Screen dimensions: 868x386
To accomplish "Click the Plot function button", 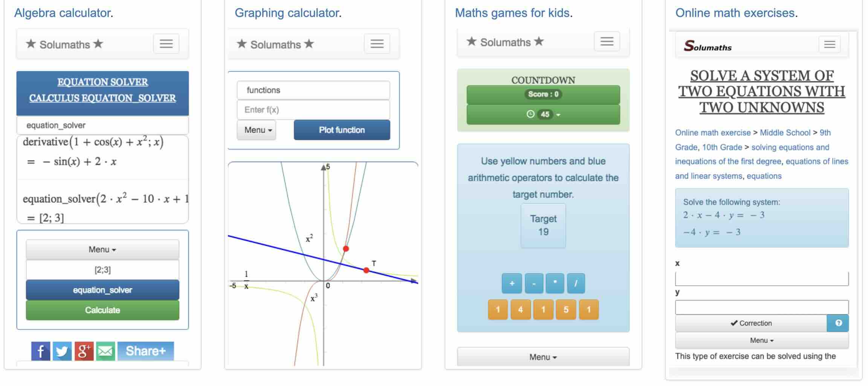I will (341, 130).
